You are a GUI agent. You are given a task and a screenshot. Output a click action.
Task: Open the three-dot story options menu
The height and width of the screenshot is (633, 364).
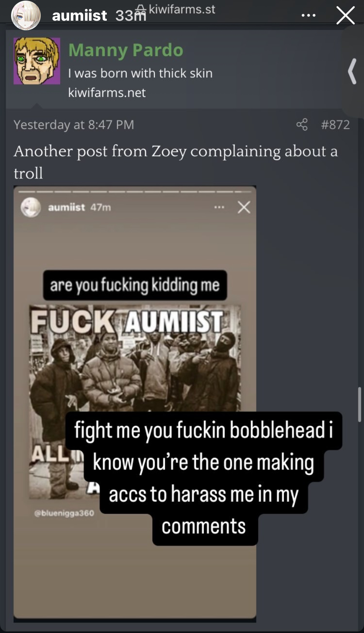pyautogui.click(x=309, y=15)
